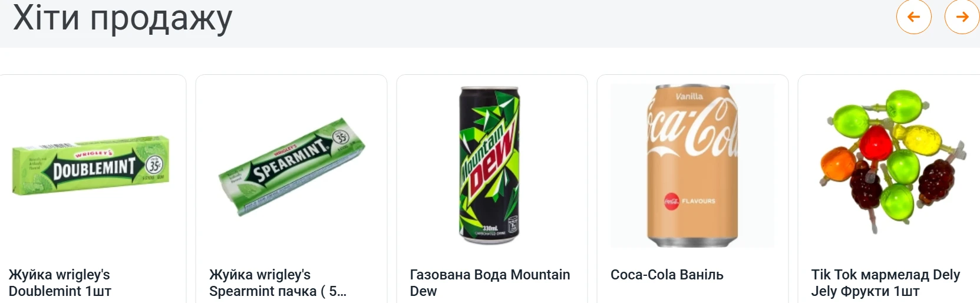Viewport: 980px width, 303px height.
Task: Click the 35¢ badge on Doublemint pack
Action: 154,164
